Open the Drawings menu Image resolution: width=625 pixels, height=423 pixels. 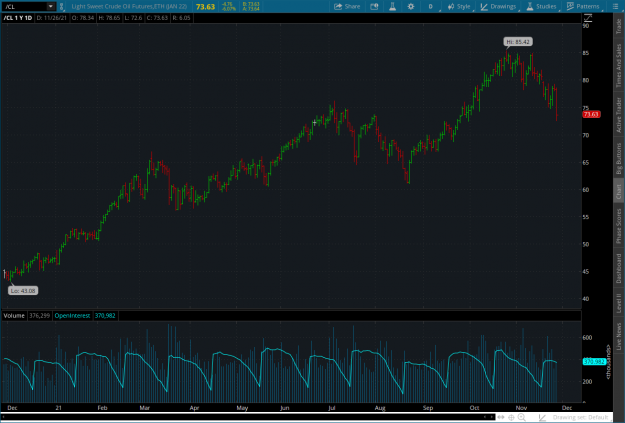point(499,6)
